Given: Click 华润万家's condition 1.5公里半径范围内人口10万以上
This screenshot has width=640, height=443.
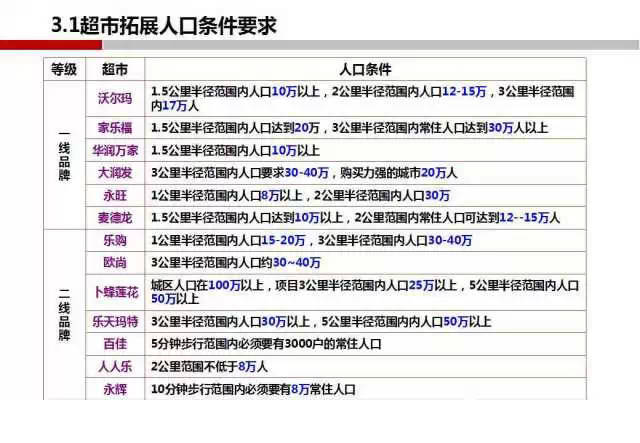Looking at the screenshot, I should click(235, 151).
